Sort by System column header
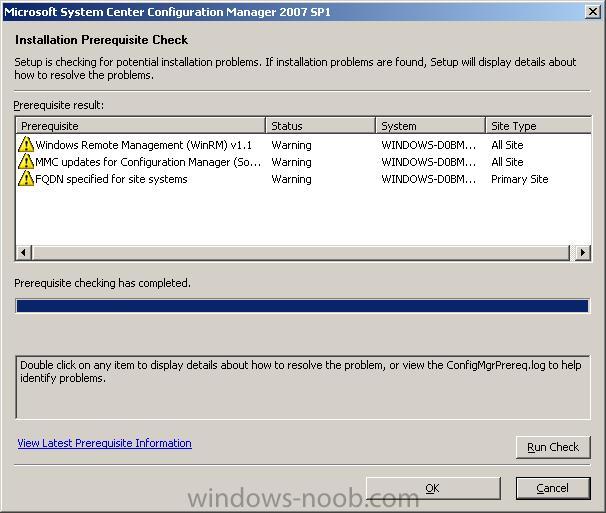 [x=430, y=126]
